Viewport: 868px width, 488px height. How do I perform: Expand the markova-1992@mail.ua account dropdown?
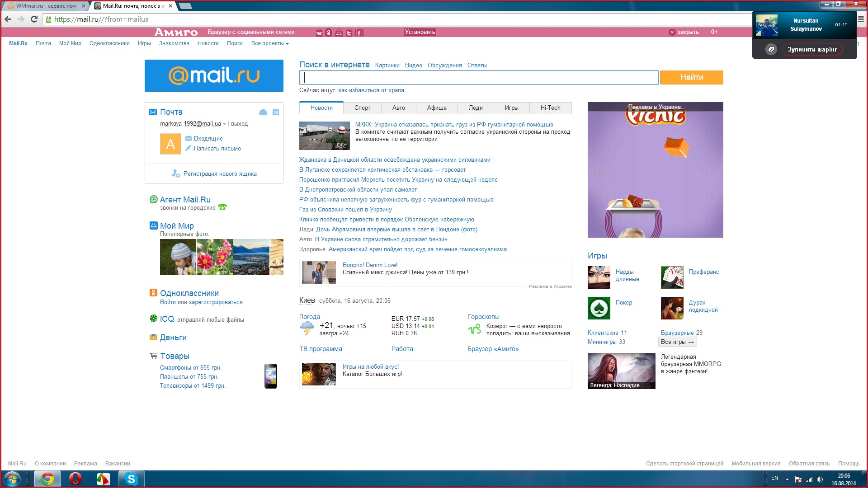pos(224,124)
